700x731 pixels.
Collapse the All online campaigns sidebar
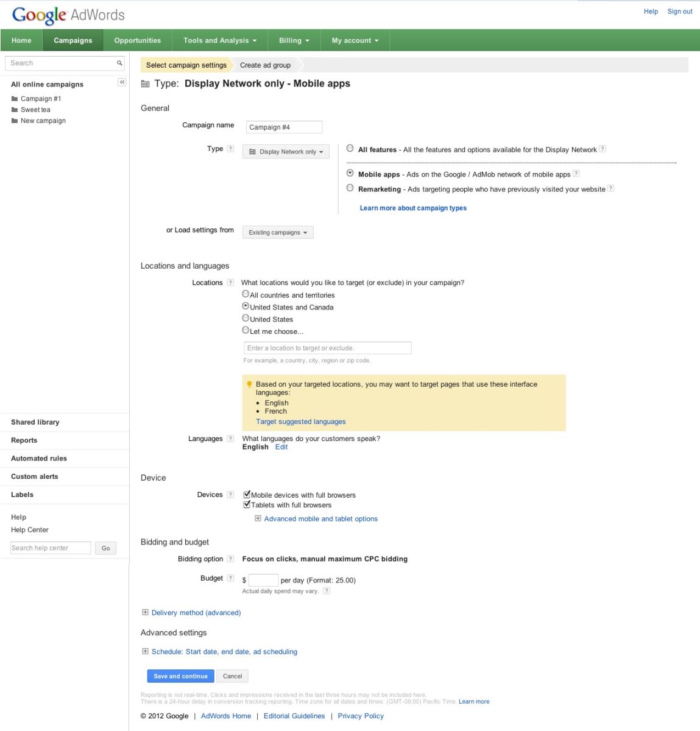[x=122, y=82]
